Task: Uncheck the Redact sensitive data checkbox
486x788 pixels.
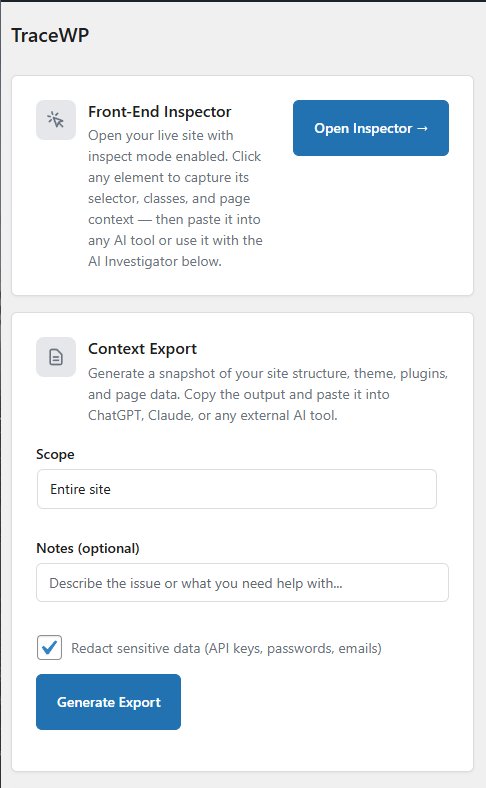Action: pos(49,647)
